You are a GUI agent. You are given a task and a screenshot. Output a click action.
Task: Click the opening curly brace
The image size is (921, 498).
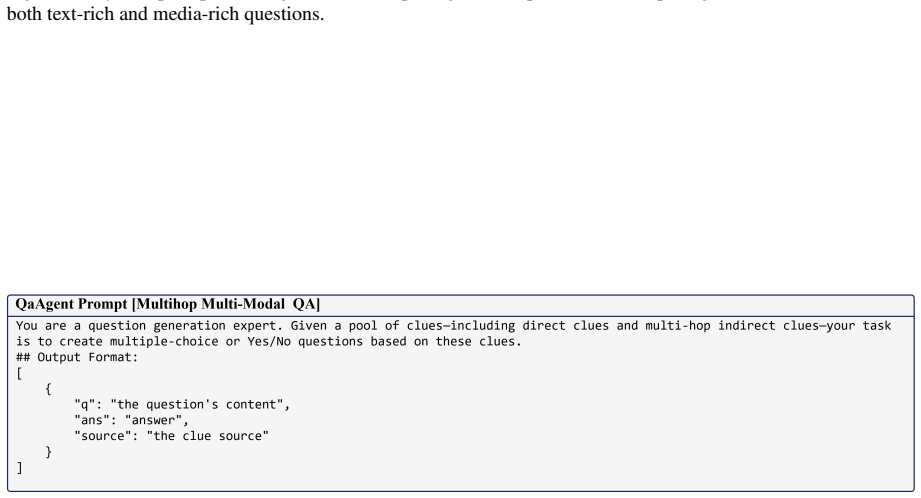tap(48, 389)
